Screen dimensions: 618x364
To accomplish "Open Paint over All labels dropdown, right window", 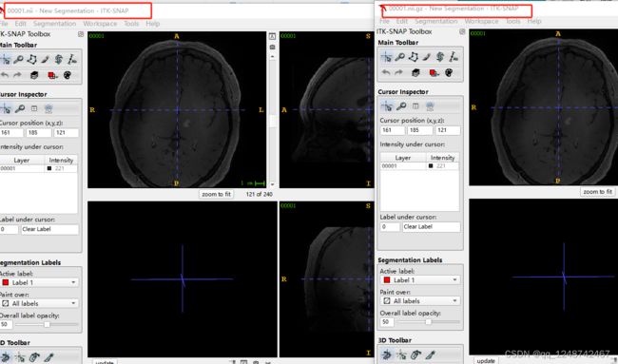I will (420, 301).
